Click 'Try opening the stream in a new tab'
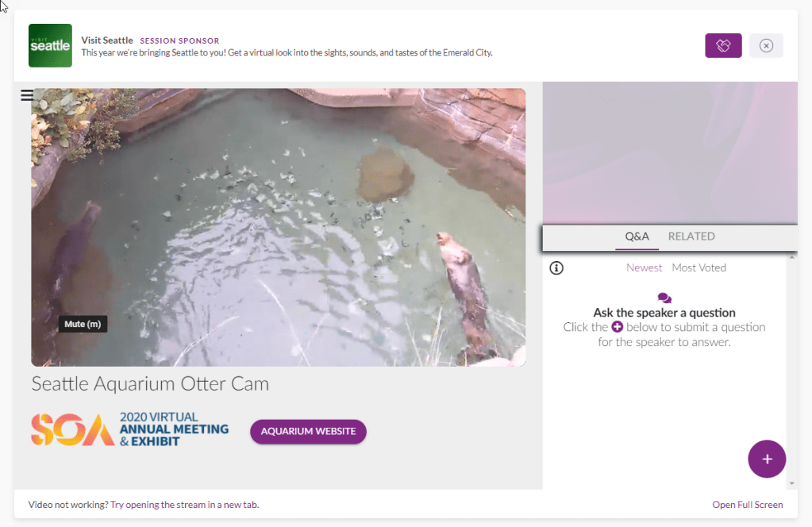Image resolution: width=812 pixels, height=527 pixels. click(184, 505)
